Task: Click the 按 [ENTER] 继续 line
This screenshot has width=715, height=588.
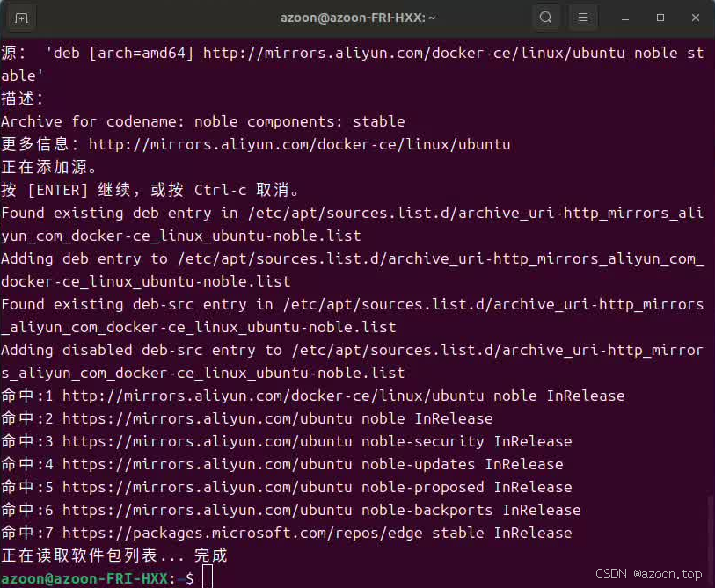Action: (150, 190)
